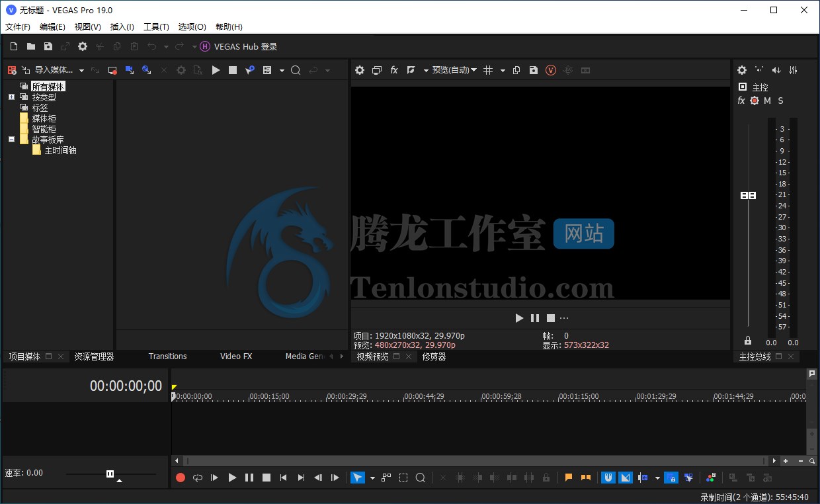Open the split screen view dropdown arrow

point(425,70)
